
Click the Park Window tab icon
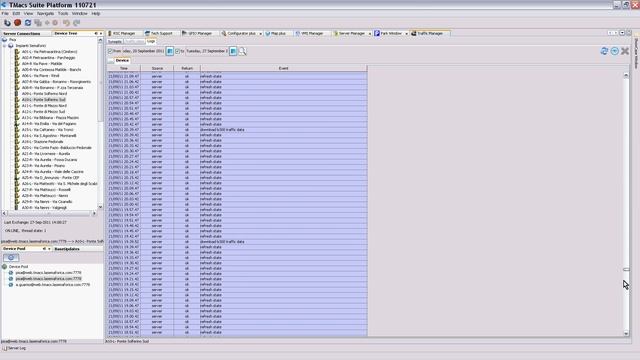click(x=377, y=33)
